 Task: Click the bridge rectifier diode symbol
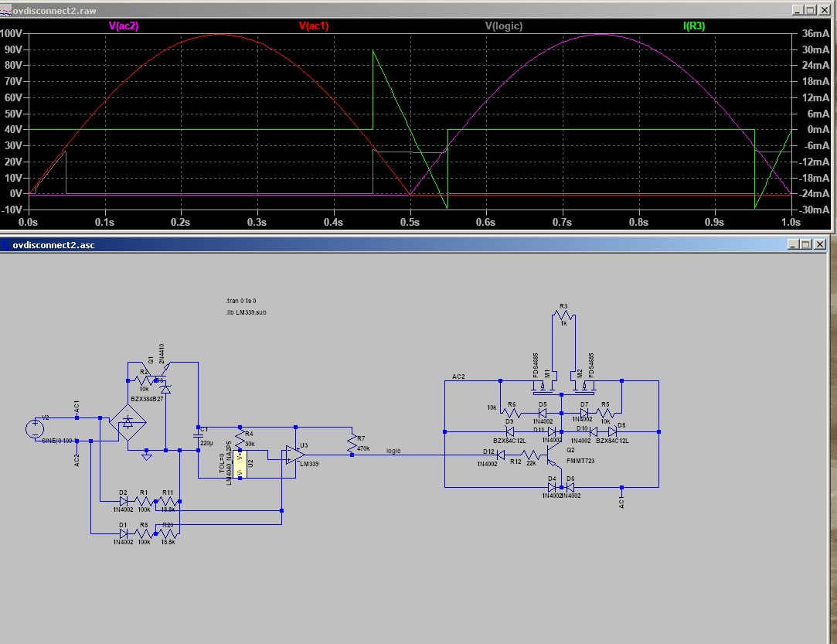click(128, 422)
